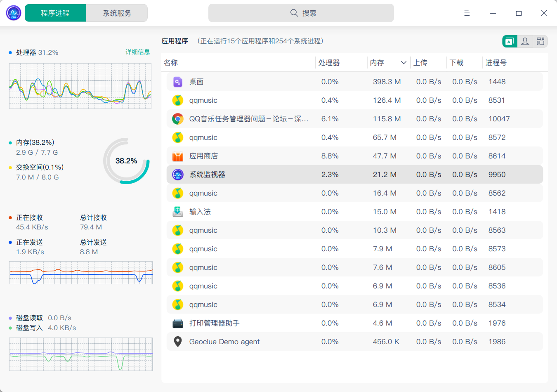Click qqmusic icon for process 8605
This screenshot has width=557, height=392.
click(x=178, y=267)
